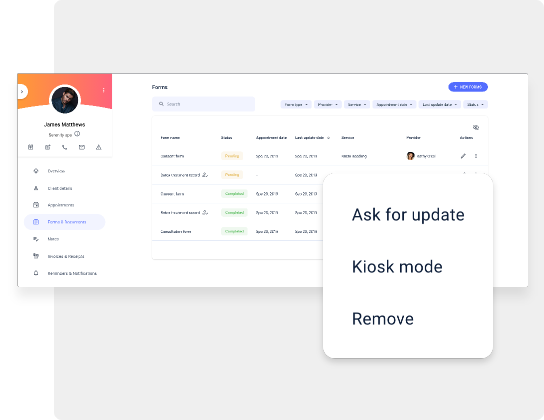Open the Form type filter dropdown
Screen dimensions: 544x420
pyautogui.click(x=296, y=104)
